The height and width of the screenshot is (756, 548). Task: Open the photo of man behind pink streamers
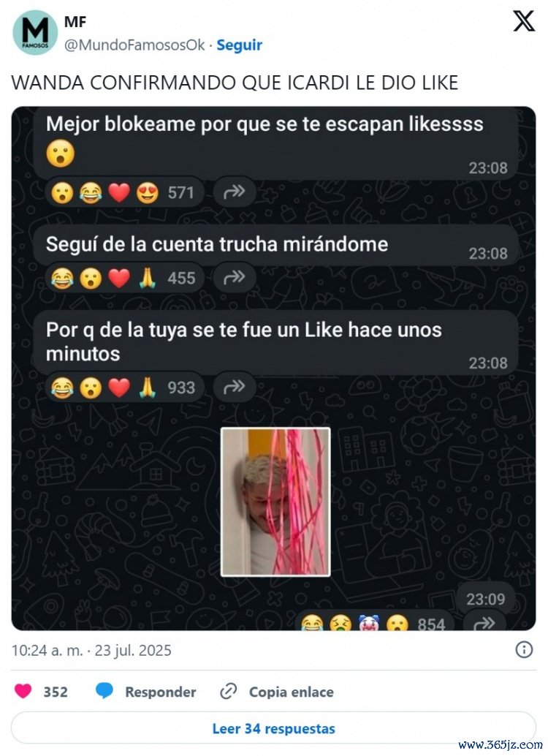(275, 502)
